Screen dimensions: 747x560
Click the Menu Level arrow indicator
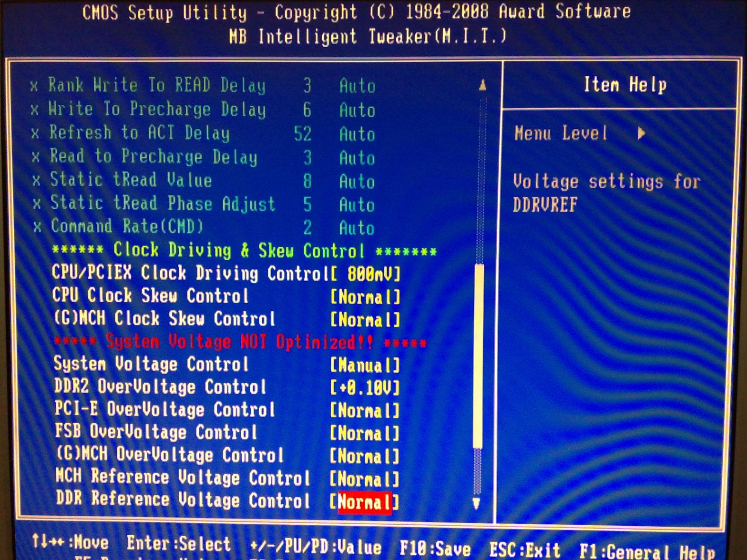click(642, 133)
